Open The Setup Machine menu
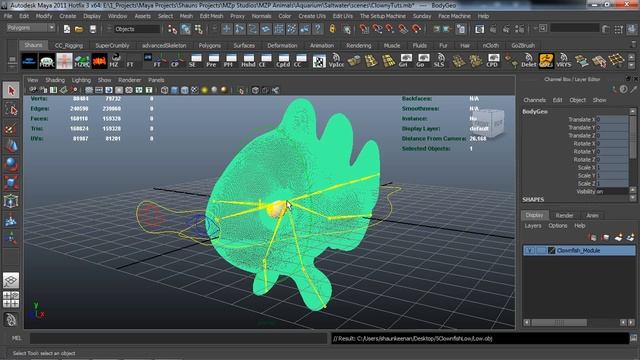The height and width of the screenshot is (360, 640). (382, 16)
